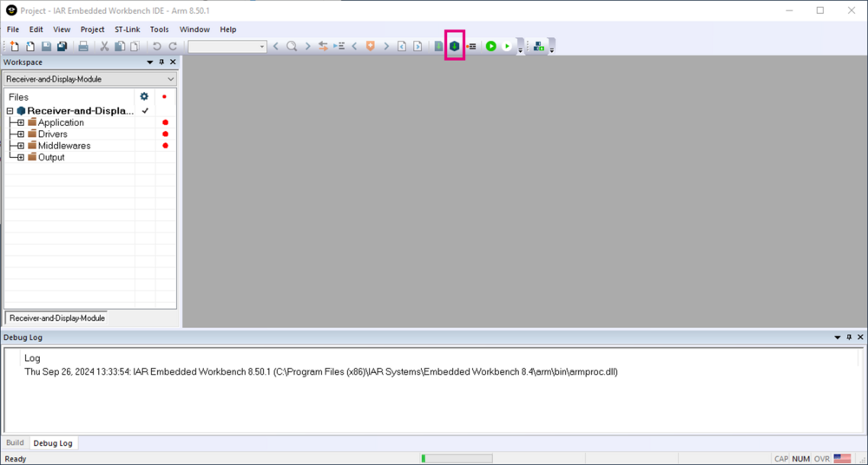The width and height of the screenshot is (868, 465).
Task: Close the Debug Log panel
Action: [x=860, y=337]
